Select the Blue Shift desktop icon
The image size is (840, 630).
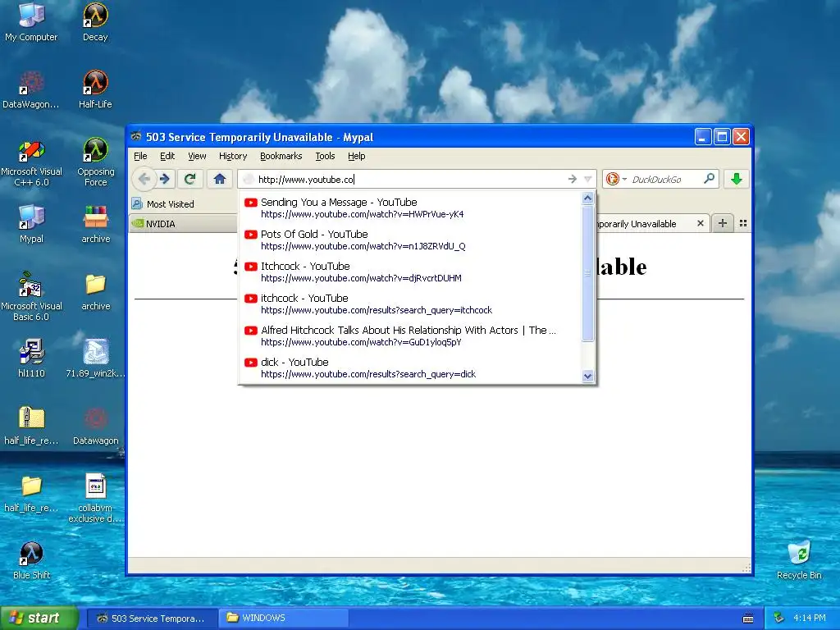[31, 561]
